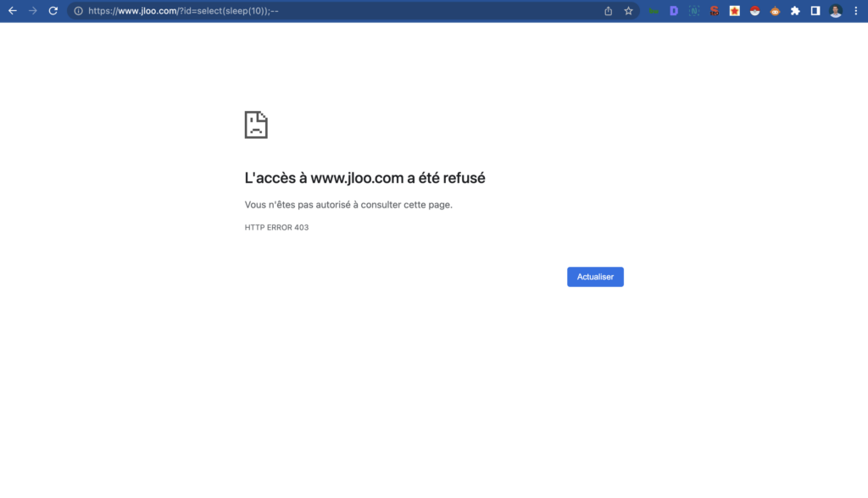
Task: Go back to the previous page
Action: (12, 10)
